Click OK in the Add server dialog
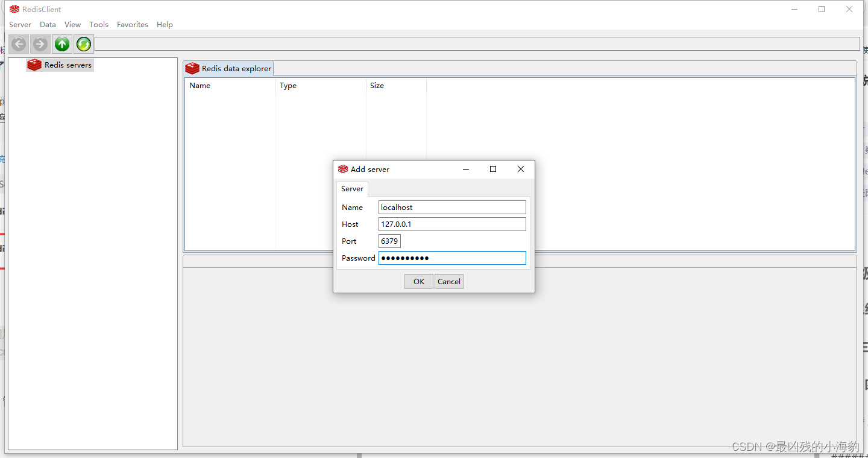The width and height of the screenshot is (868, 458). click(419, 281)
